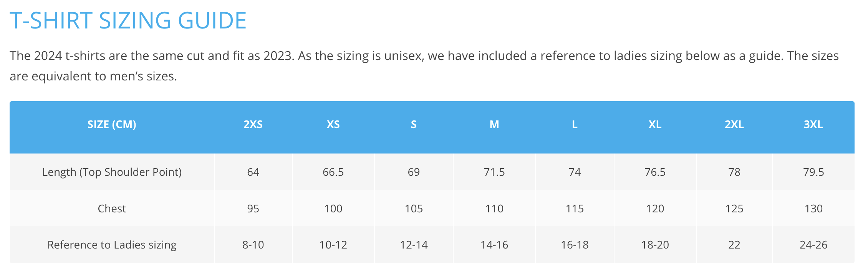Screen dimensions: 868x272
Task: Select the 2XS column header
Action: coord(253,125)
